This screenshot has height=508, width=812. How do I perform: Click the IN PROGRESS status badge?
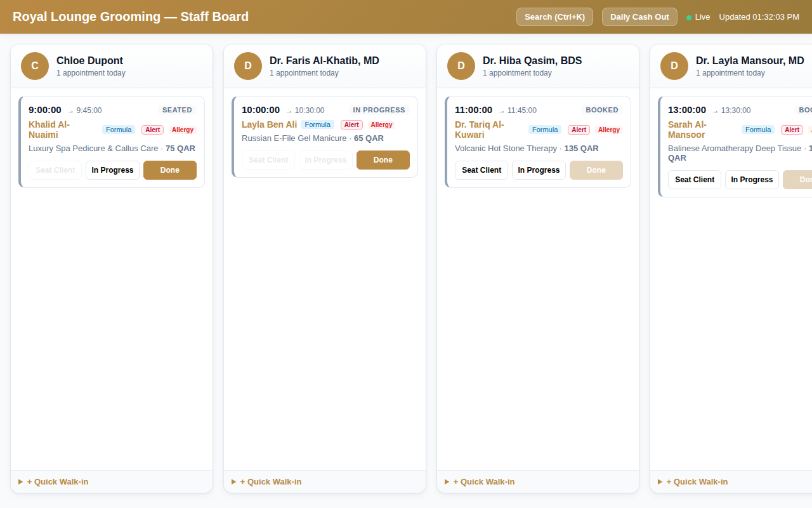coord(379,110)
